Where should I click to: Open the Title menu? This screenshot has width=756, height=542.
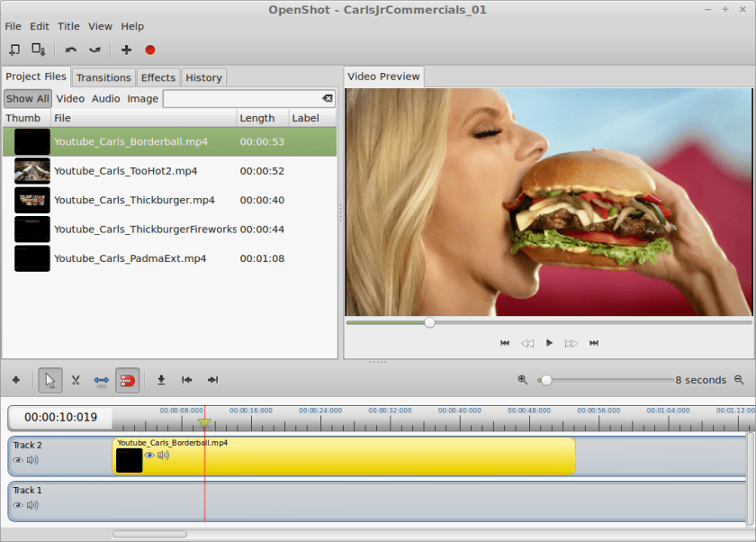tap(68, 26)
